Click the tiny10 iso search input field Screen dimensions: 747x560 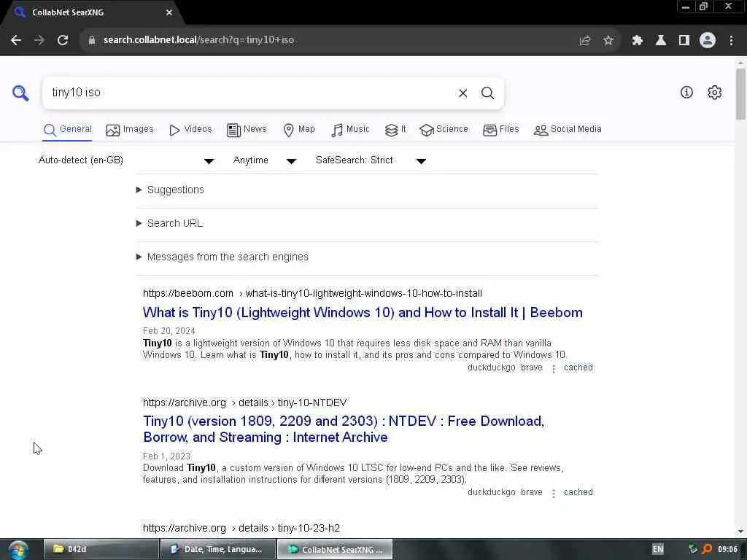pyautogui.click(x=250, y=93)
